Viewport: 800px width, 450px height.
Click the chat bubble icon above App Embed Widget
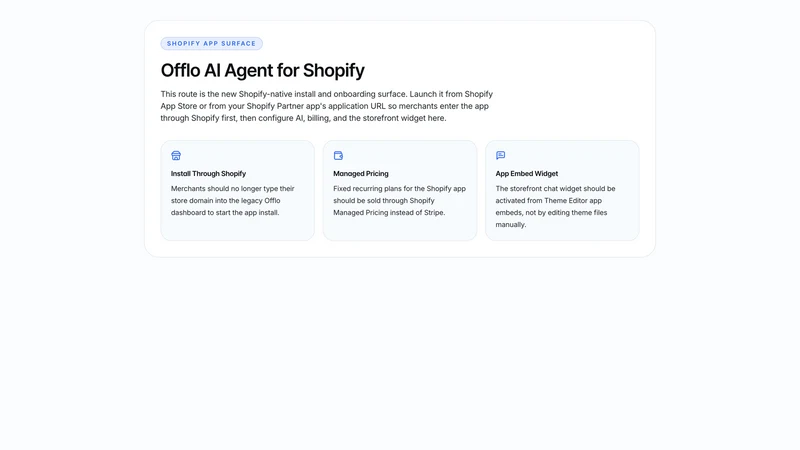pos(501,155)
